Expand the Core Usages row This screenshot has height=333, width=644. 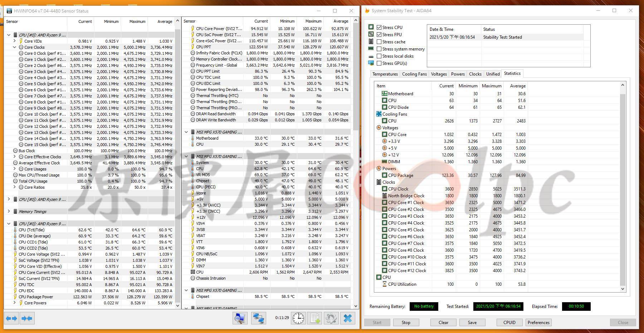[x=15, y=169]
